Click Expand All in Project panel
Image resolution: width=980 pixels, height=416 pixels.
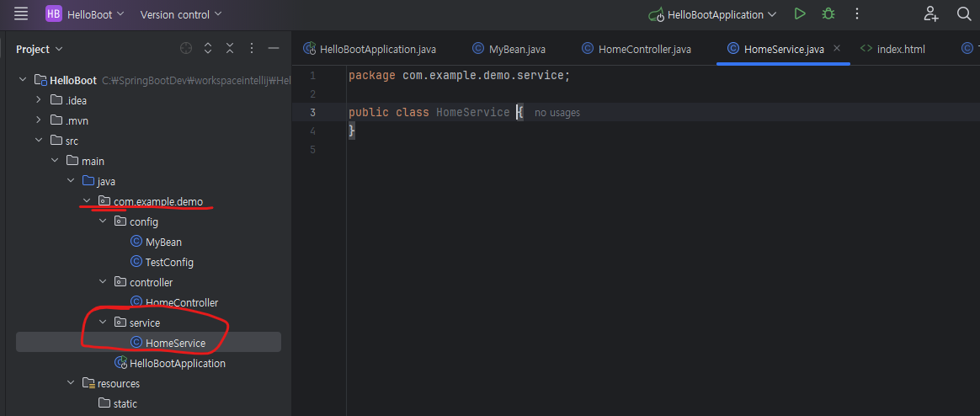tap(208, 48)
